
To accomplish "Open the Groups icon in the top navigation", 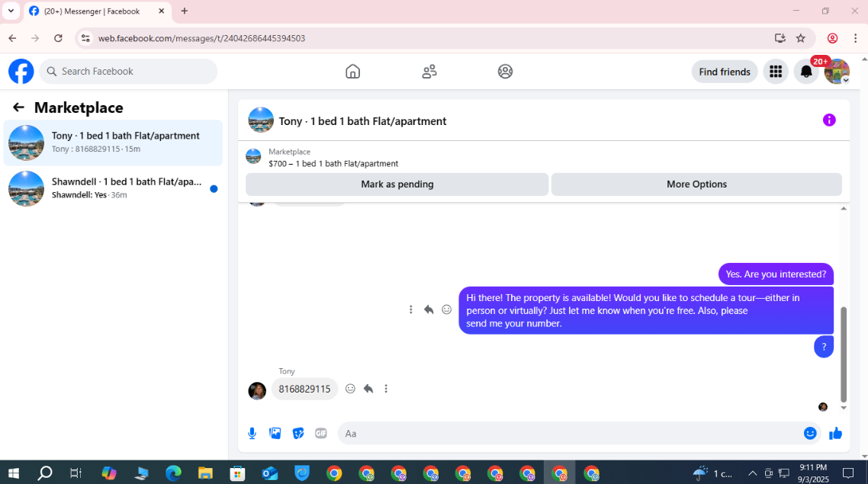I will (x=505, y=72).
